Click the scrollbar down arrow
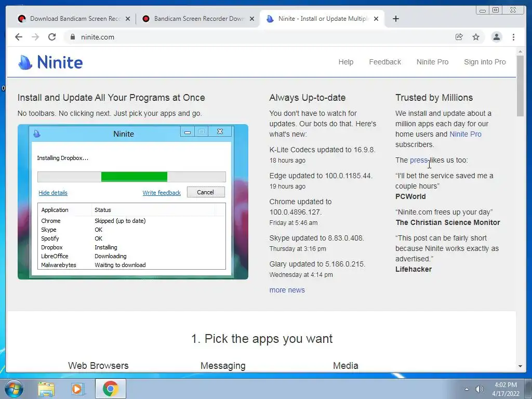The image size is (532, 399). [x=520, y=366]
